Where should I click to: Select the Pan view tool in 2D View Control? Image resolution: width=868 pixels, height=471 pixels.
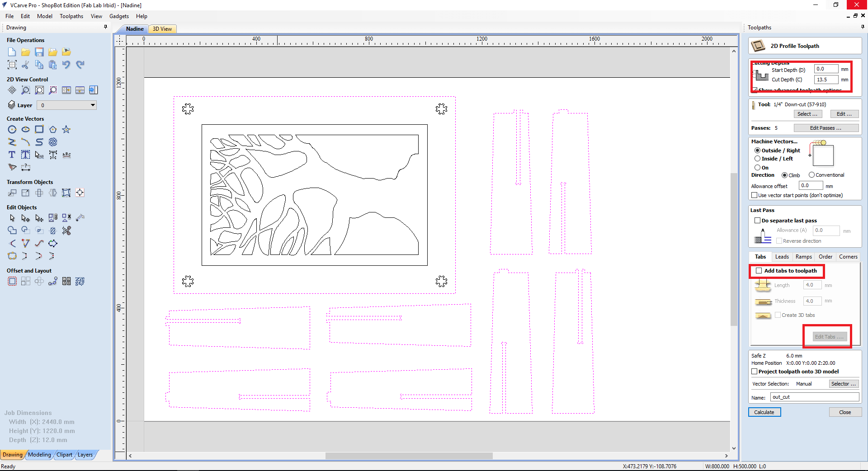tap(12, 90)
